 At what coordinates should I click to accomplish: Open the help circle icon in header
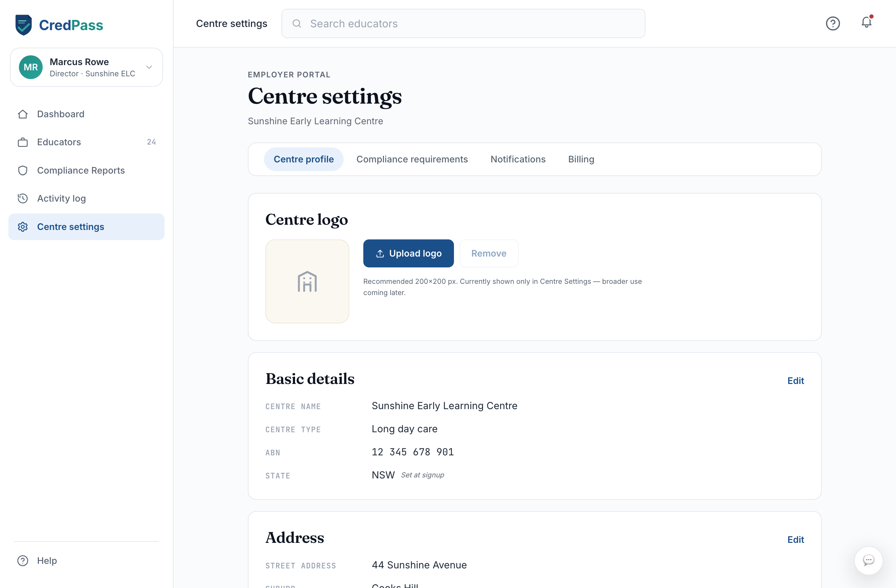833,24
